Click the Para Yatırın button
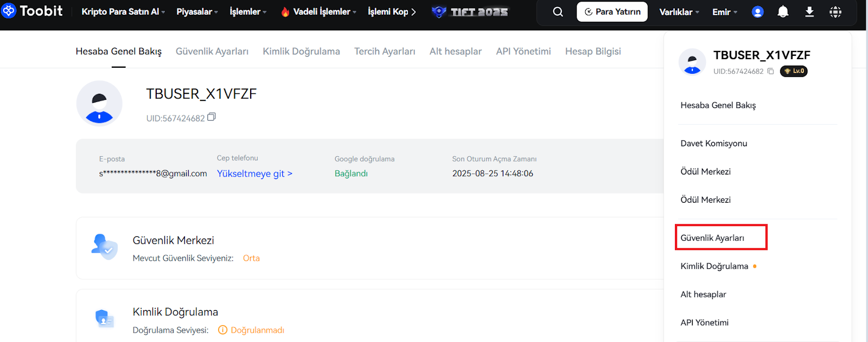This screenshot has height=342, width=868. click(612, 11)
